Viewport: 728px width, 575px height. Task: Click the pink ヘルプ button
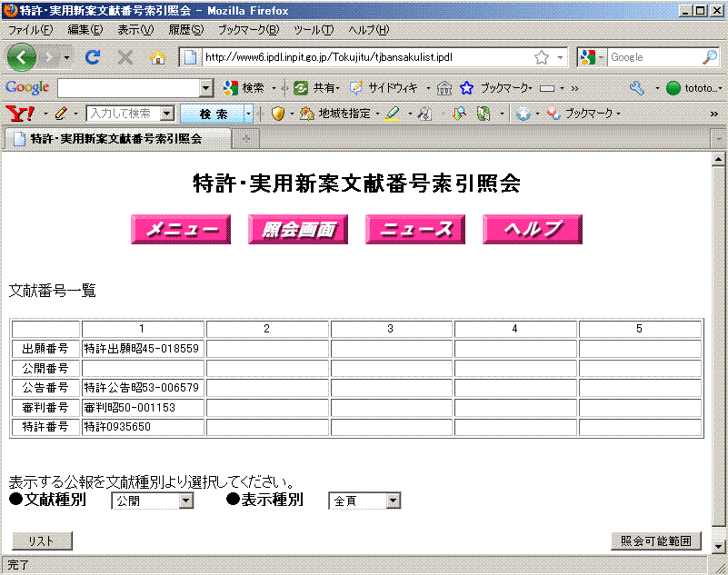(x=532, y=230)
